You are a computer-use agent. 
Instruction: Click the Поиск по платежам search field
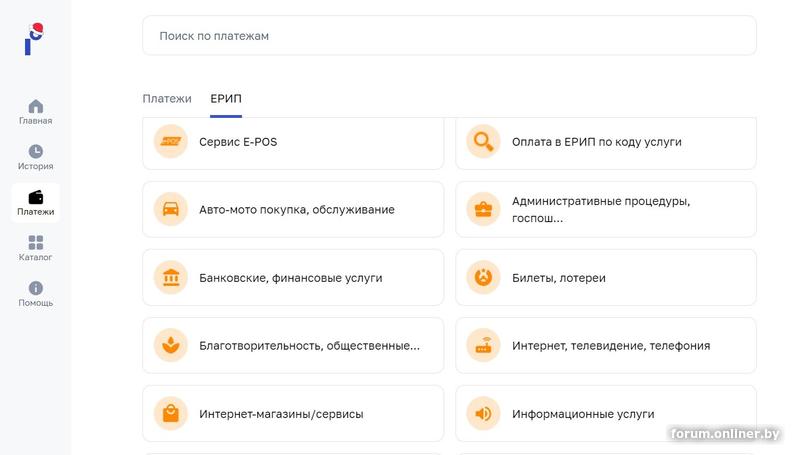pyautogui.click(x=449, y=36)
